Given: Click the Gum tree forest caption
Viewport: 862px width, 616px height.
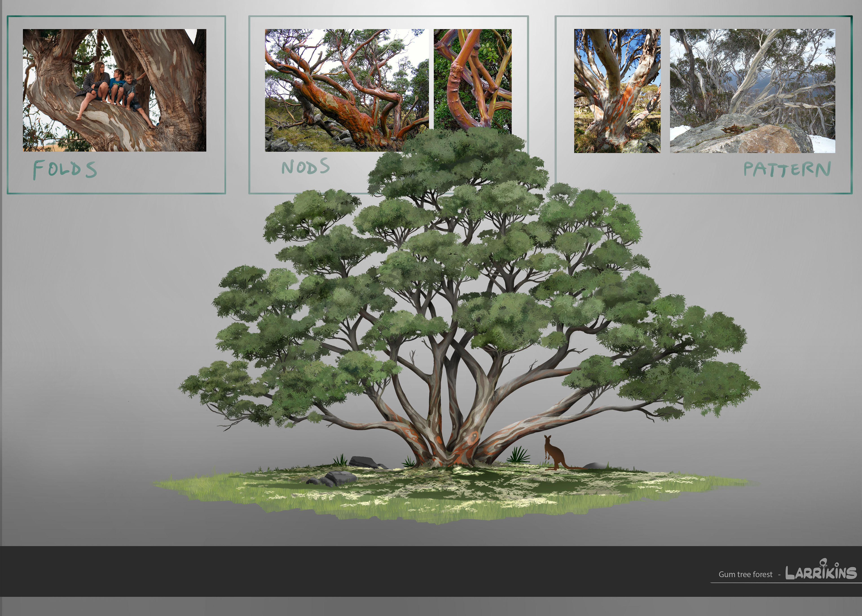Looking at the screenshot, I should (745, 574).
